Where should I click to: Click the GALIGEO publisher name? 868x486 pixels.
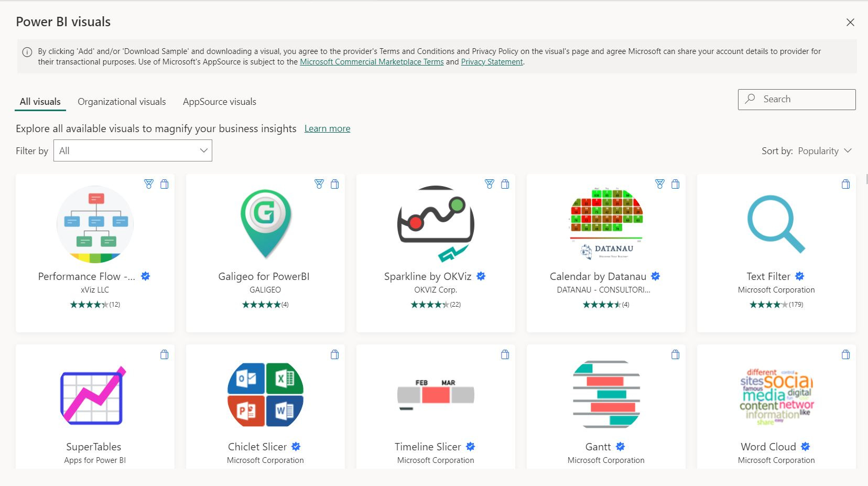click(x=265, y=290)
